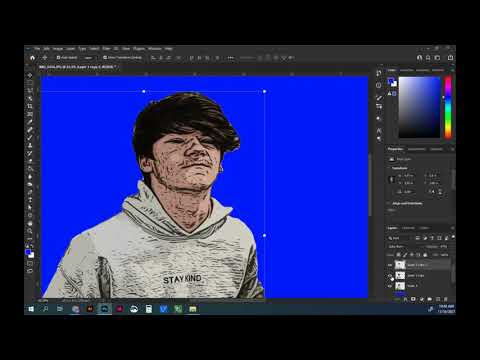
Task: Pick a shade in the color field
Action: (x=420, y=107)
